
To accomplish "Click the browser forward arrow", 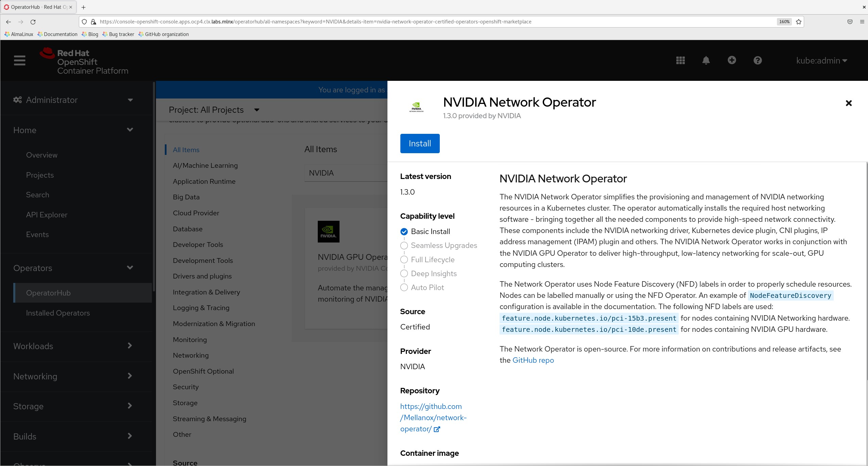I will tap(21, 22).
